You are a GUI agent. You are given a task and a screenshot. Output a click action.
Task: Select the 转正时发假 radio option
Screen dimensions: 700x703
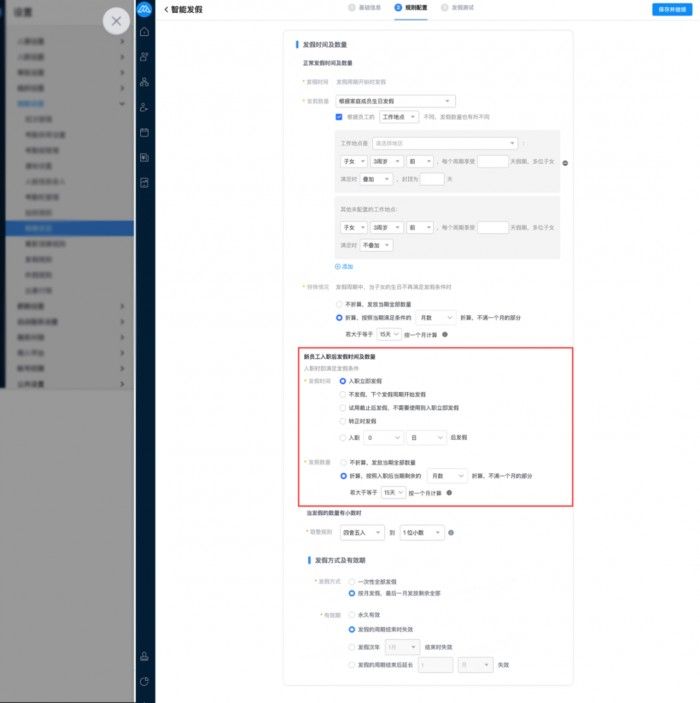(343, 422)
